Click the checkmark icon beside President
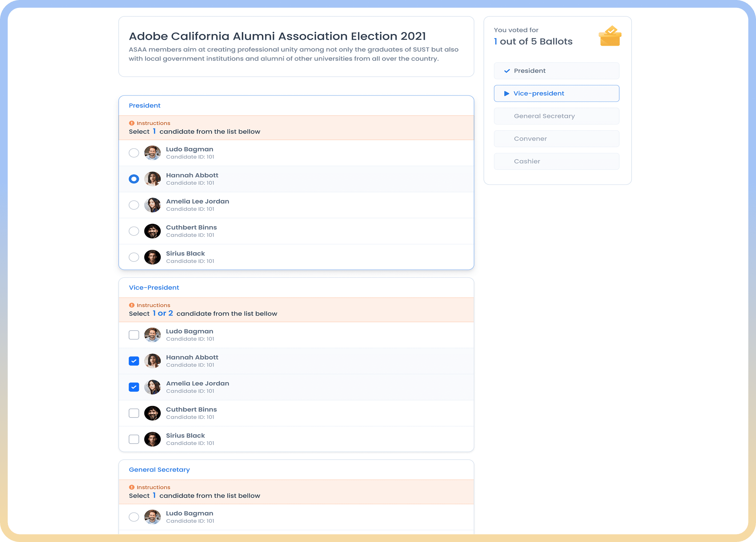The image size is (756, 542). 507,71
